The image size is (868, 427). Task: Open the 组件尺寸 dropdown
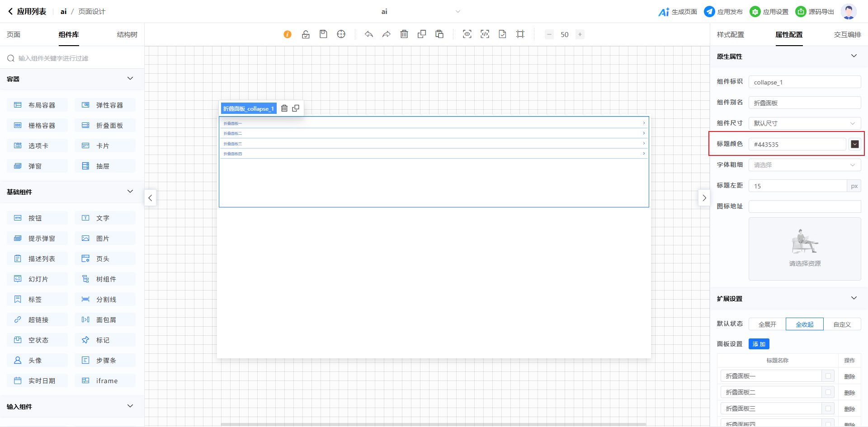tap(804, 123)
